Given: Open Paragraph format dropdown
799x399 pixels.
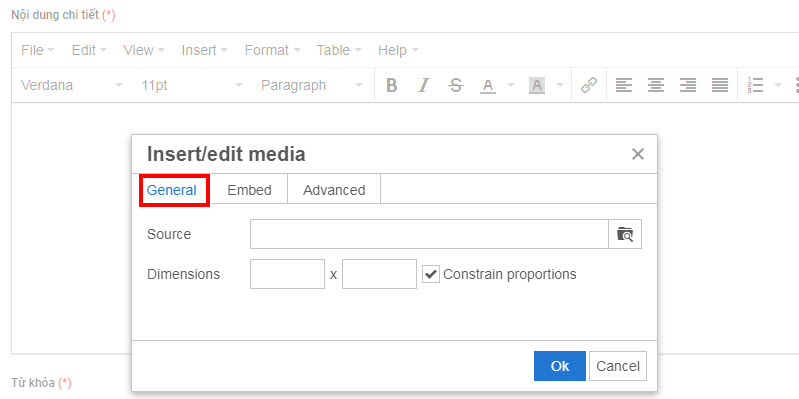Looking at the screenshot, I should click(312, 85).
